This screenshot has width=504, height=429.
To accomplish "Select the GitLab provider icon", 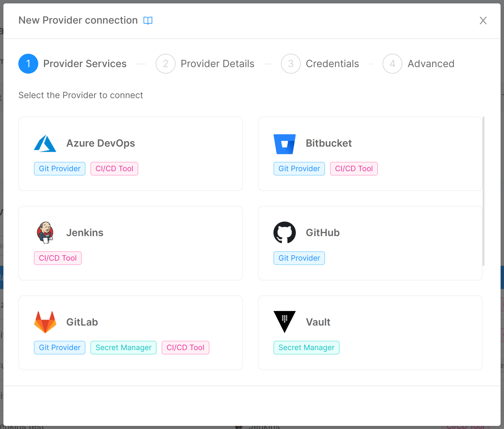I will coord(45,322).
